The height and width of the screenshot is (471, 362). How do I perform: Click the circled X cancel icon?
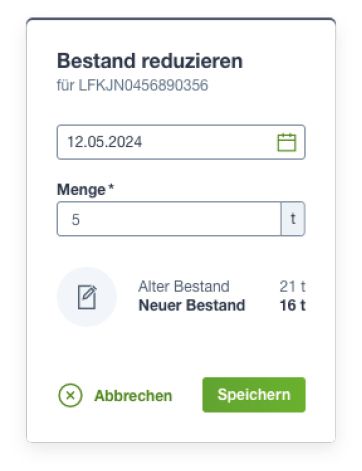point(70,395)
